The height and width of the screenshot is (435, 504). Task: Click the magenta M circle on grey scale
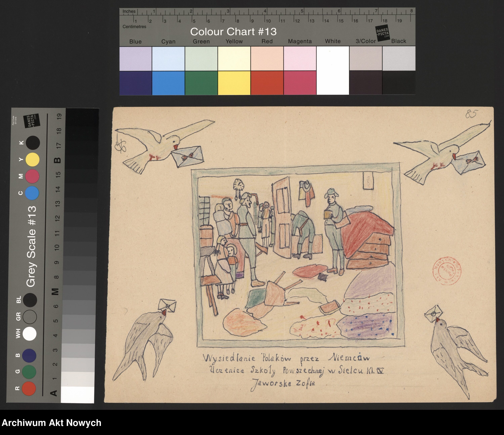tap(32, 176)
